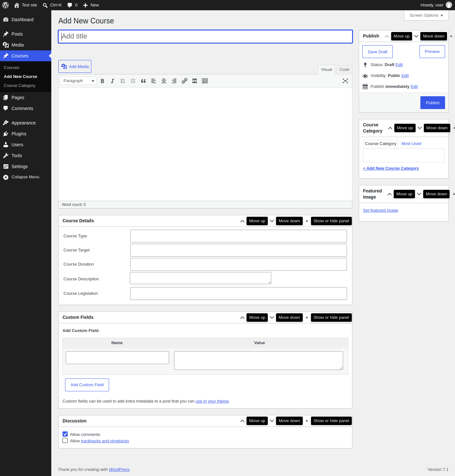
Task: Click the WordPress logo in admin bar
Action: [x=5, y=5]
